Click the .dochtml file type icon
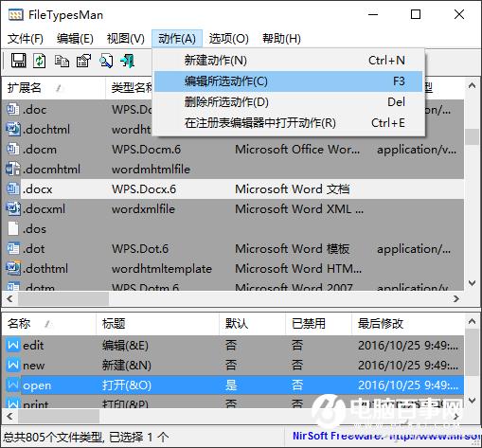482x448 pixels. 13,129
